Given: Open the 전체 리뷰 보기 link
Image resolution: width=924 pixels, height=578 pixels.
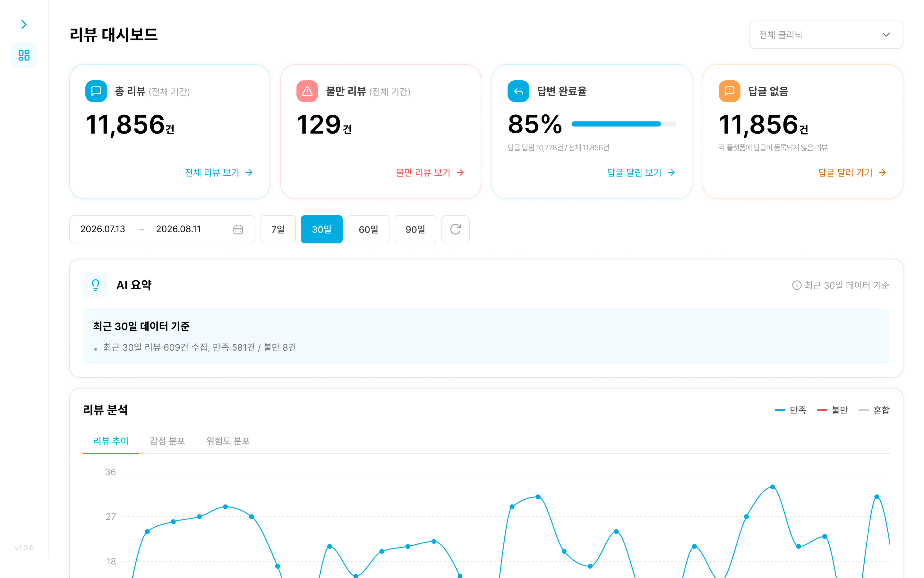Looking at the screenshot, I should [x=219, y=172].
